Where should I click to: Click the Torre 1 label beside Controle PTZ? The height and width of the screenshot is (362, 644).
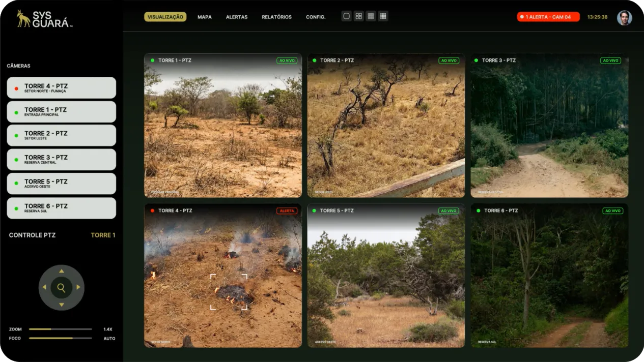pos(103,235)
